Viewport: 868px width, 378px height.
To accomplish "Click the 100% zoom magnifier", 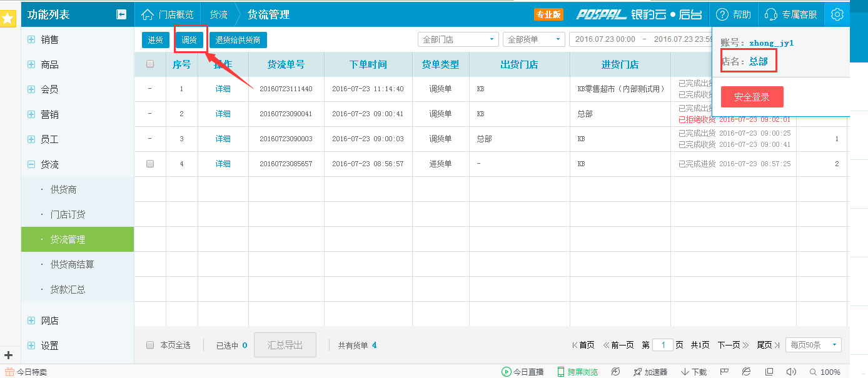I will pyautogui.click(x=813, y=372).
